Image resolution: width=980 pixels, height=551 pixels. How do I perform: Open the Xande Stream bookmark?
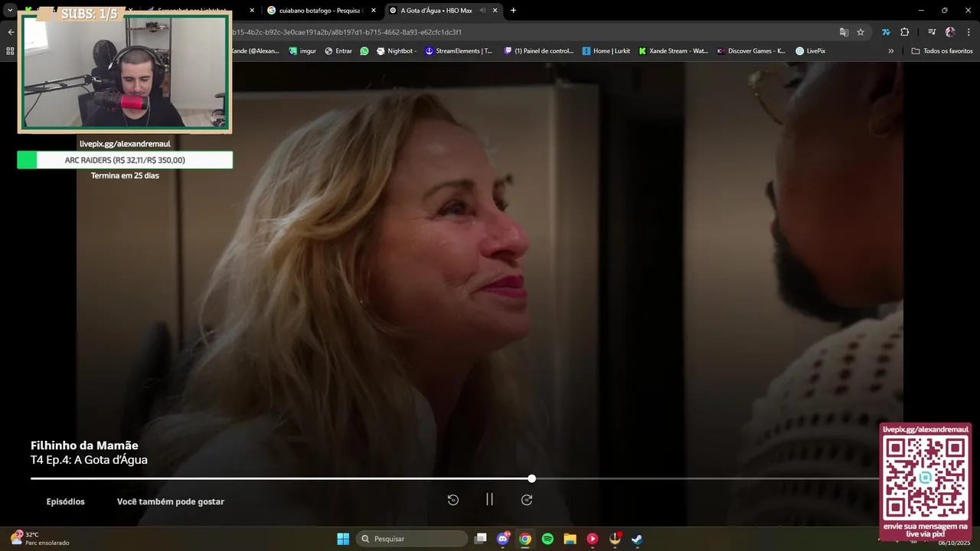[674, 51]
